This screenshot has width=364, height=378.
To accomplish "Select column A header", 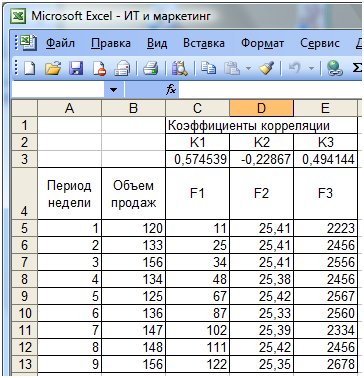I will click(x=69, y=108).
